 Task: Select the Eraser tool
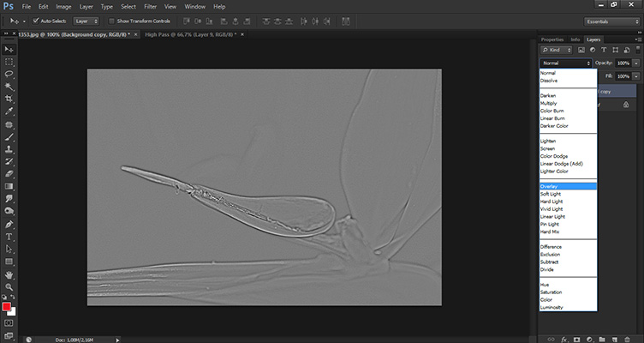coord(9,173)
